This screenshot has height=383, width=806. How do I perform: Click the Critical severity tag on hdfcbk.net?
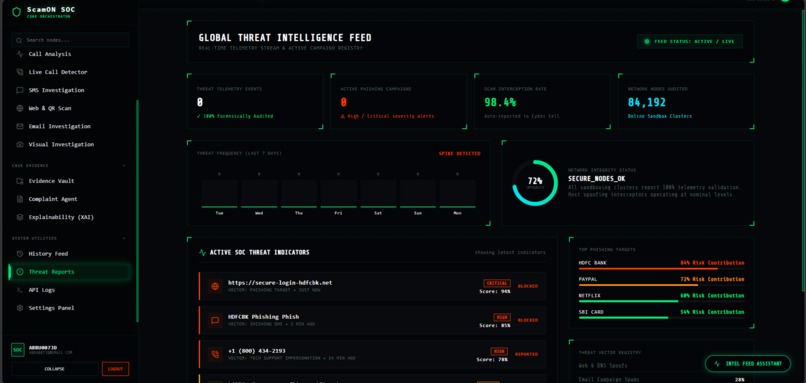[x=497, y=283]
